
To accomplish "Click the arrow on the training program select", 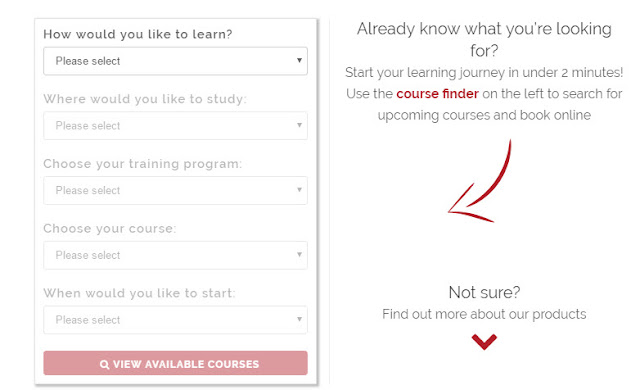I will coord(299,190).
